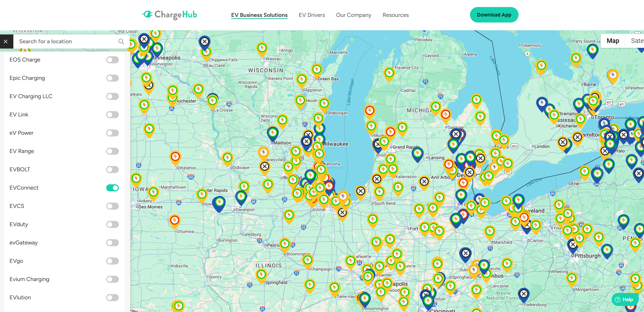Click the charger pin near Springfield, Illinois

tap(261, 274)
